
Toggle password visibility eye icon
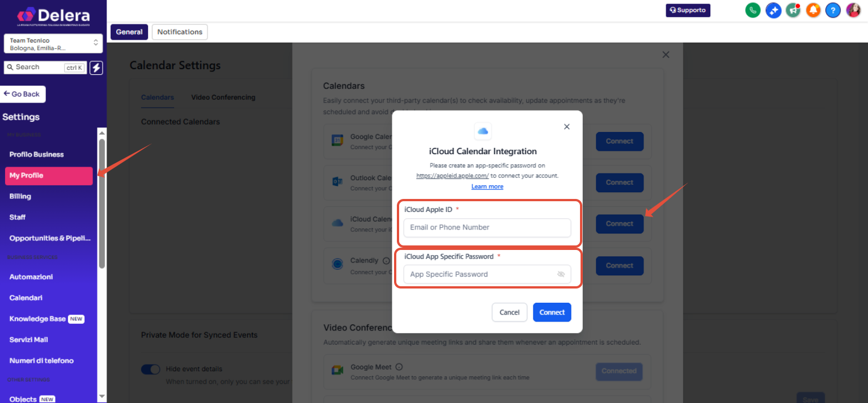(561, 274)
